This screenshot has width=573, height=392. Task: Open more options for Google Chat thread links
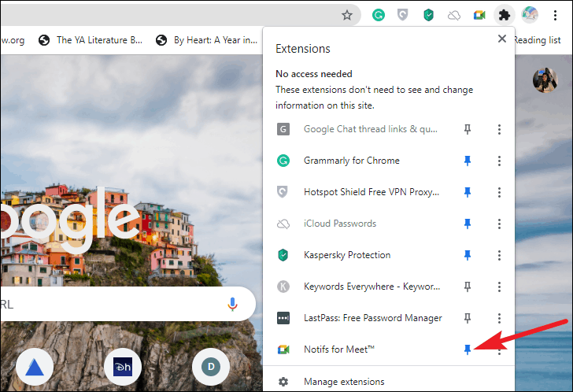tap(499, 129)
